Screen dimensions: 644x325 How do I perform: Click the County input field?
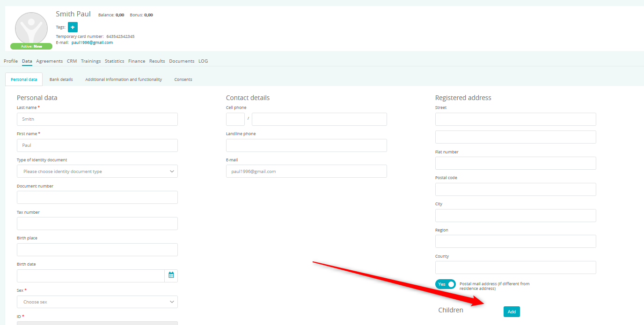(x=516, y=267)
